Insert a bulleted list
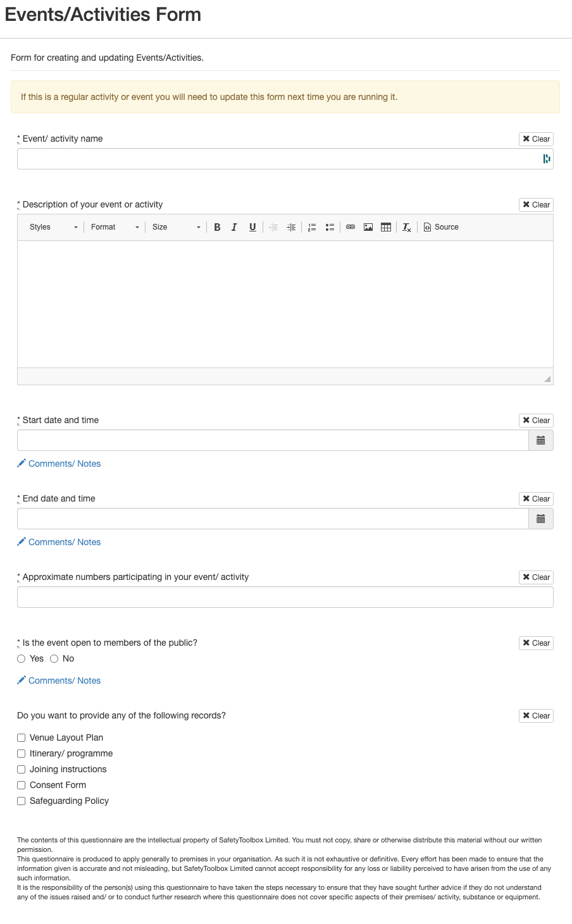The height and width of the screenshot is (924, 572). pyautogui.click(x=330, y=227)
